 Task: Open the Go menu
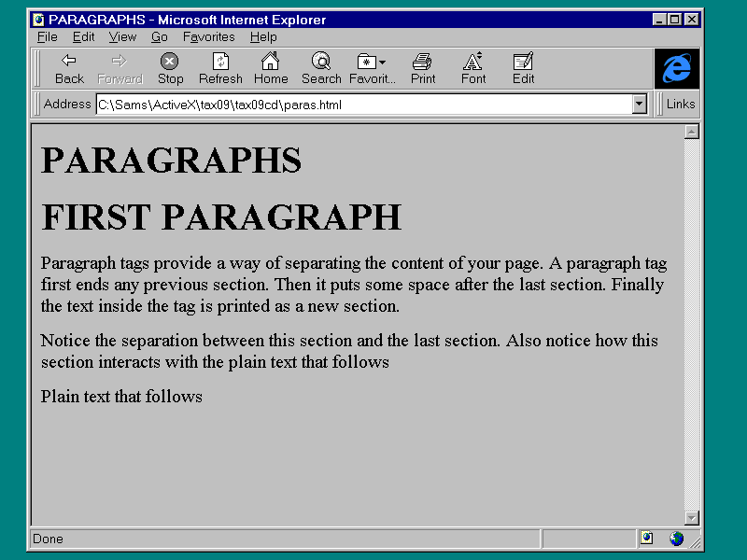click(x=160, y=37)
